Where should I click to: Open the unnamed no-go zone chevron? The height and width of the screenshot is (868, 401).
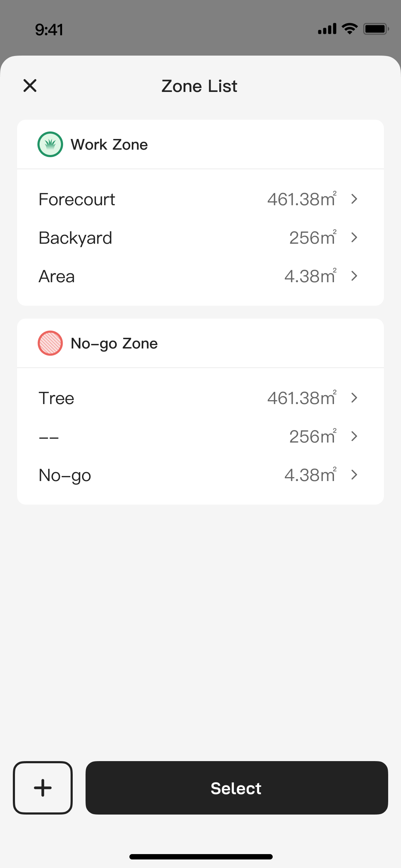pos(354,436)
